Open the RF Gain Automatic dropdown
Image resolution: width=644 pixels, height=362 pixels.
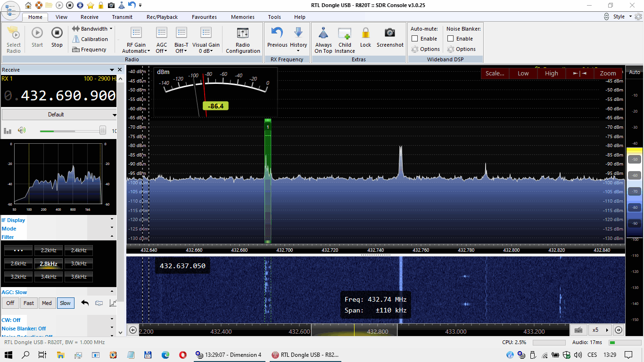[x=136, y=48]
